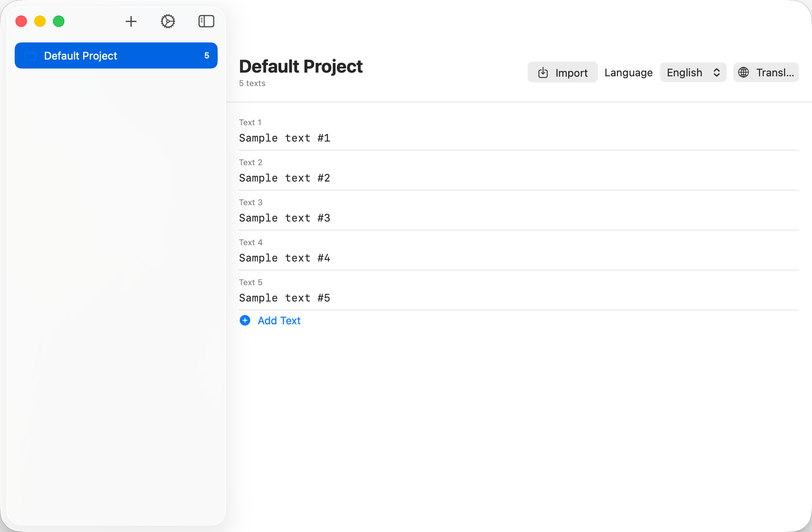Open settings via the gear icon

tap(168, 21)
